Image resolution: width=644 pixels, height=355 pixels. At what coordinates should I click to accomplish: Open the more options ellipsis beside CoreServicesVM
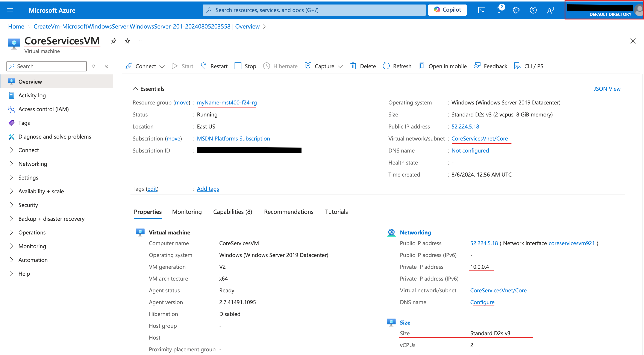(141, 41)
